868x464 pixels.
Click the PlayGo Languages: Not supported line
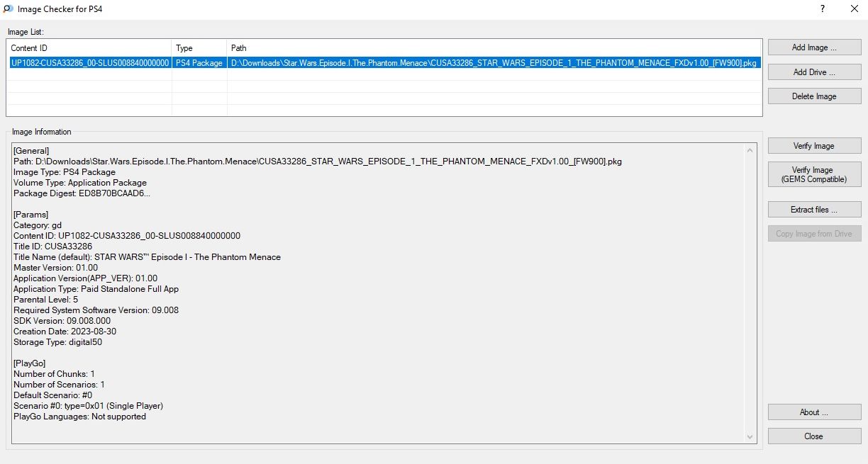click(79, 416)
